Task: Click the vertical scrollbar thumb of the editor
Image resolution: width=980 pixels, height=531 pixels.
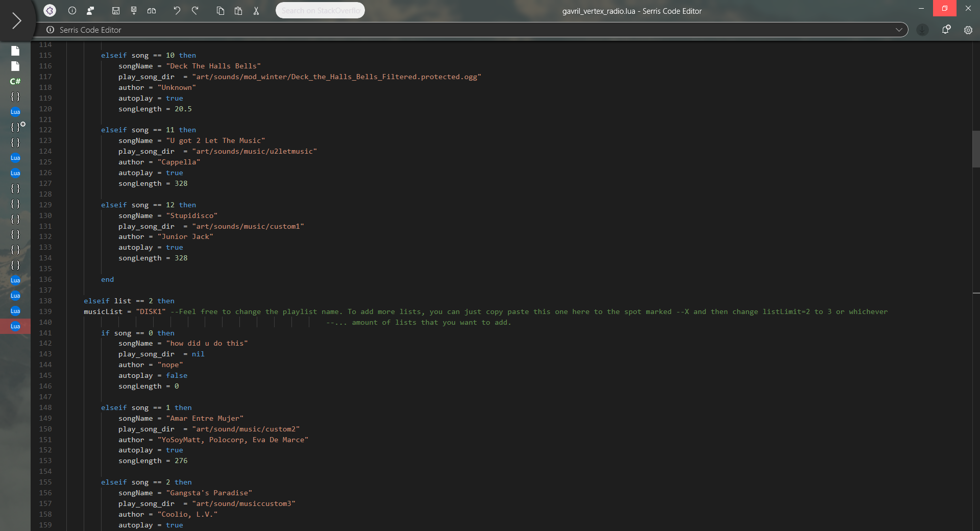Action: (976, 149)
